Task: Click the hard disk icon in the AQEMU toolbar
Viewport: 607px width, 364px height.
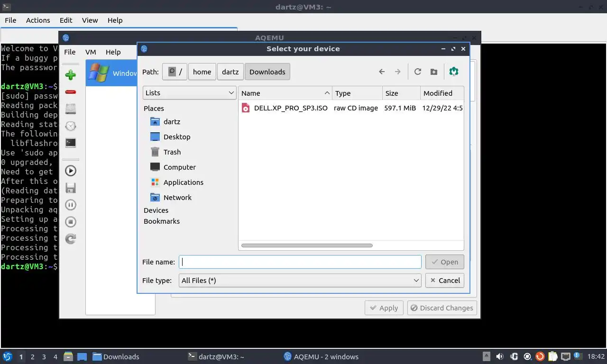Action: point(71,109)
